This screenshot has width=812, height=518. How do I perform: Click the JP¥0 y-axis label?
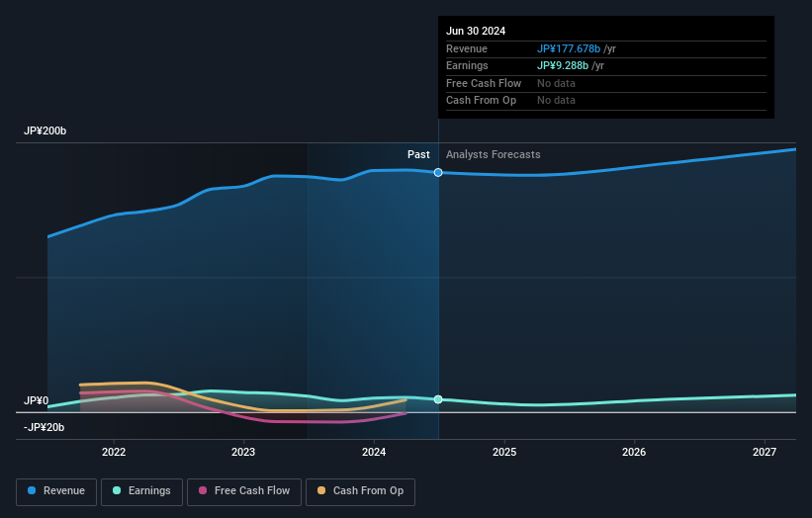coord(36,400)
